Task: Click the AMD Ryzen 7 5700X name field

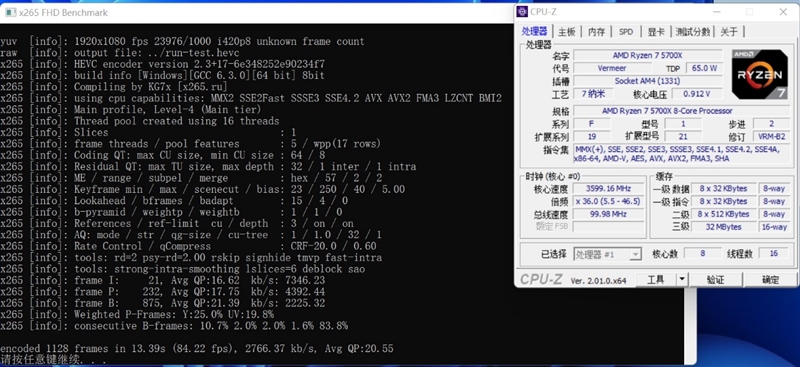Action: 647,55
